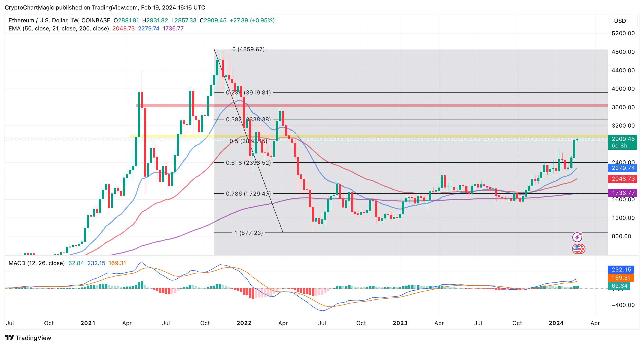This screenshot has height=346, width=644.
Task: Click the Ethereum / U.S. Dollar symbol title
Action: [x=59, y=20]
